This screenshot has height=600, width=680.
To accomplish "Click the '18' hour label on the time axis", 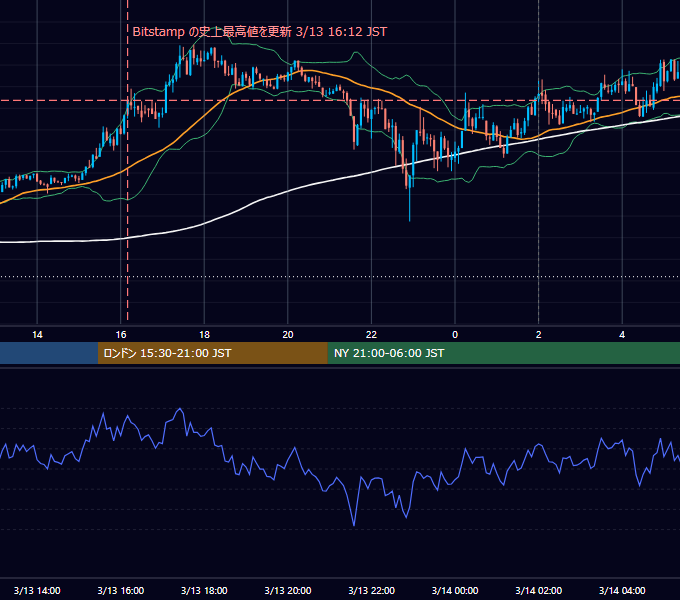I will [x=204, y=335].
